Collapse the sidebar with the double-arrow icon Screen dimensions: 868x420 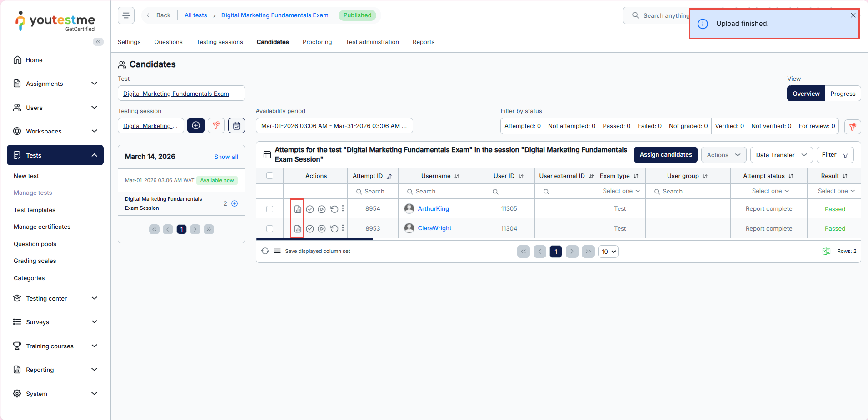[x=98, y=42]
